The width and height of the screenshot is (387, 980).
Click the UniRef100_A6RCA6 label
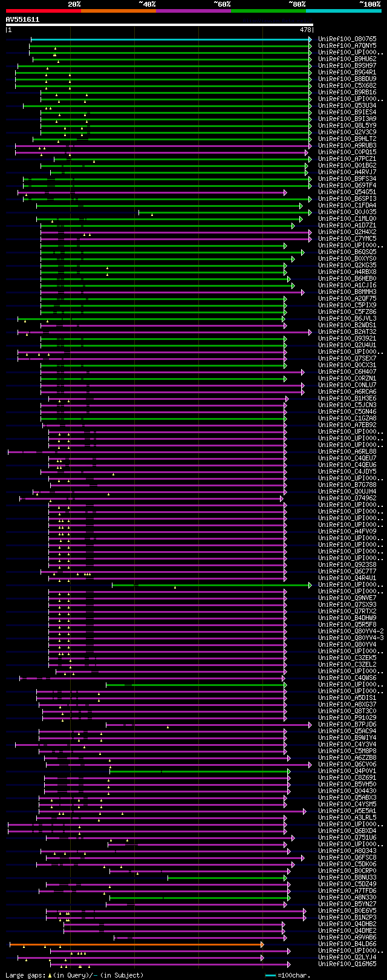347,391
